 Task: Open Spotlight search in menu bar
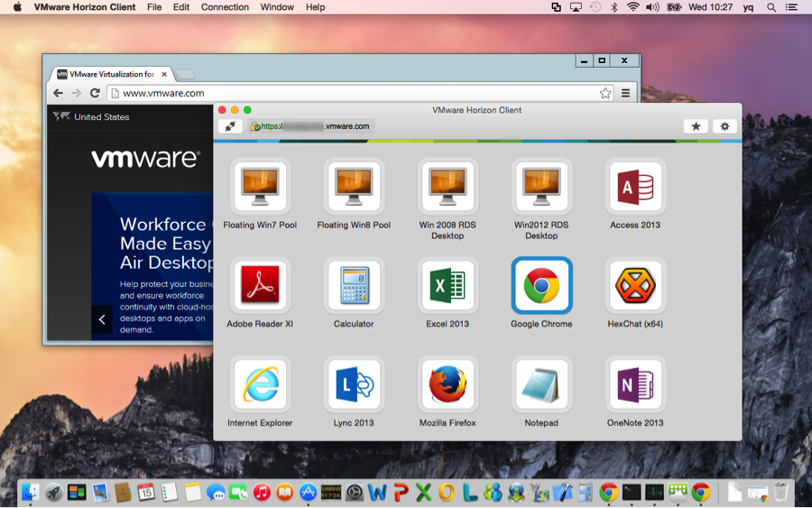pos(771,7)
